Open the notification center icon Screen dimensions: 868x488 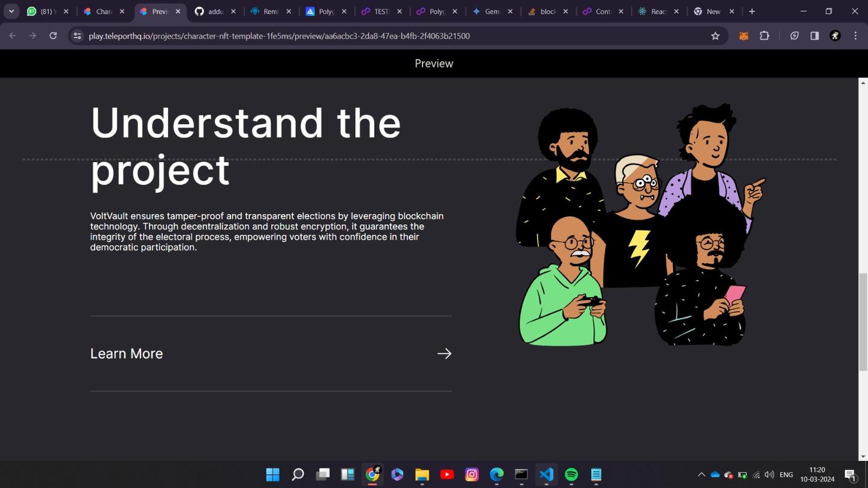tap(850, 475)
